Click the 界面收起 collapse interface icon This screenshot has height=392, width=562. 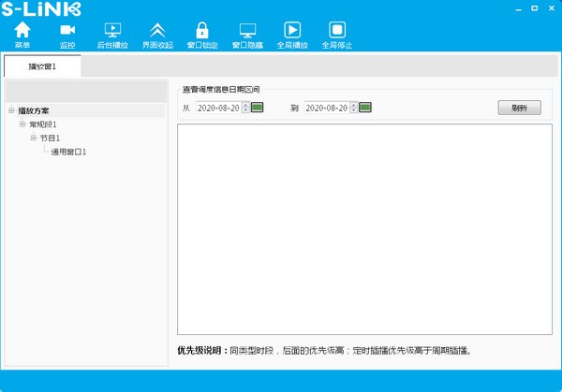coord(157,33)
